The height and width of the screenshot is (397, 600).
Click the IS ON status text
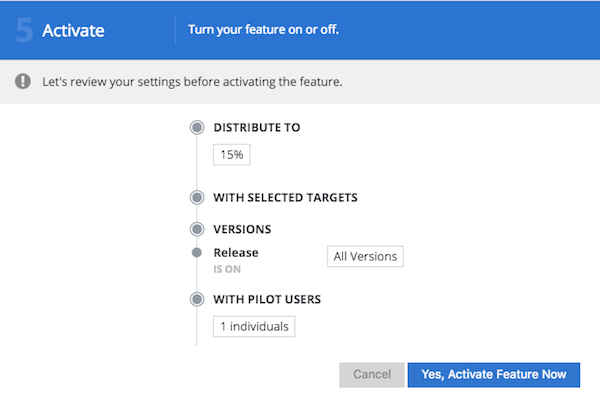[x=227, y=269]
